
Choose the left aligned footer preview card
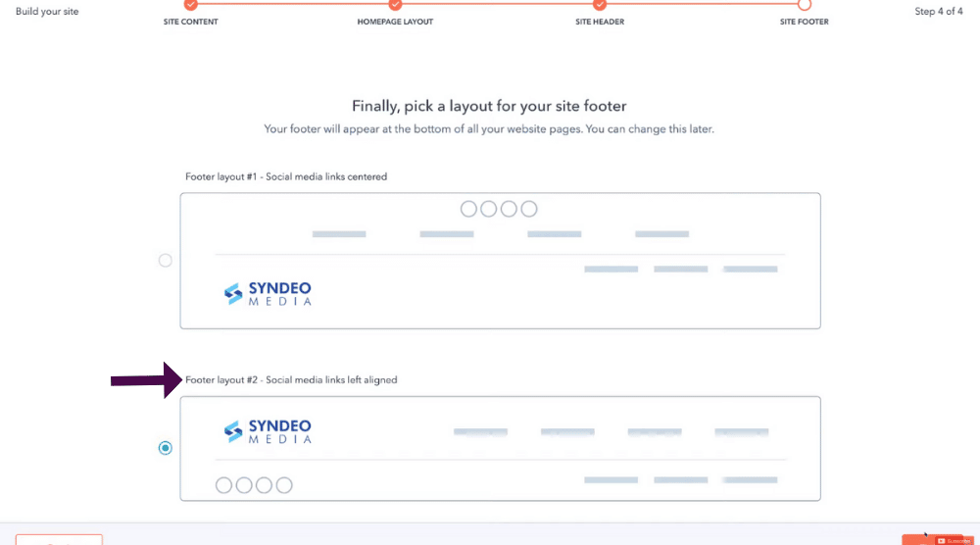500,448
